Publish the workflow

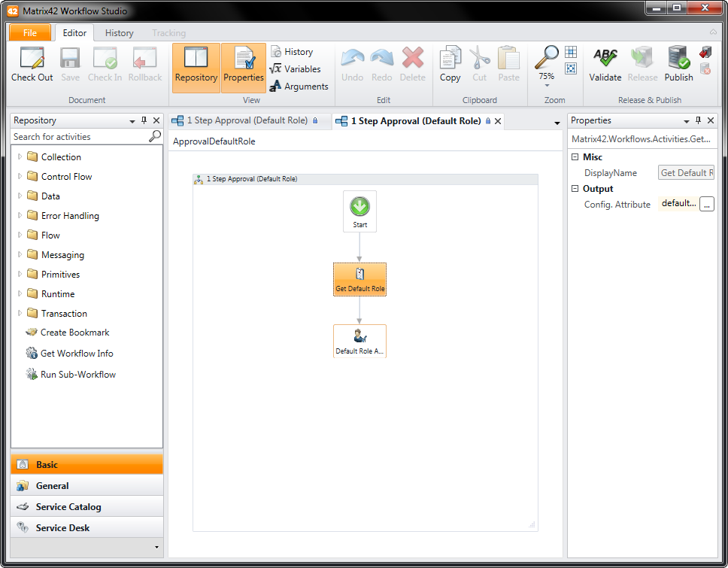pyautogui.click(x=679, y=64)
